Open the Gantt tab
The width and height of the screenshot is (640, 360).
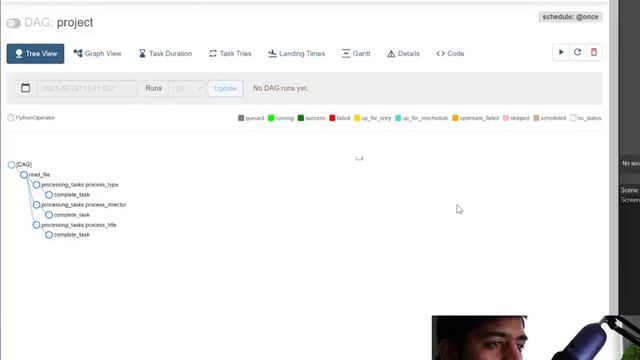pyautogui.click(x=356, y=53)
